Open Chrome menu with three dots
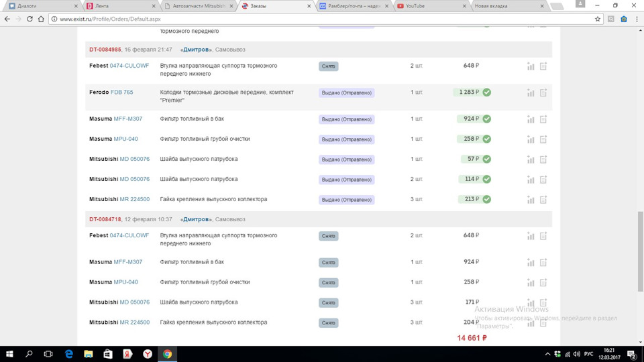The width and height of the screenshot is (644, 362). coord(637,19)
